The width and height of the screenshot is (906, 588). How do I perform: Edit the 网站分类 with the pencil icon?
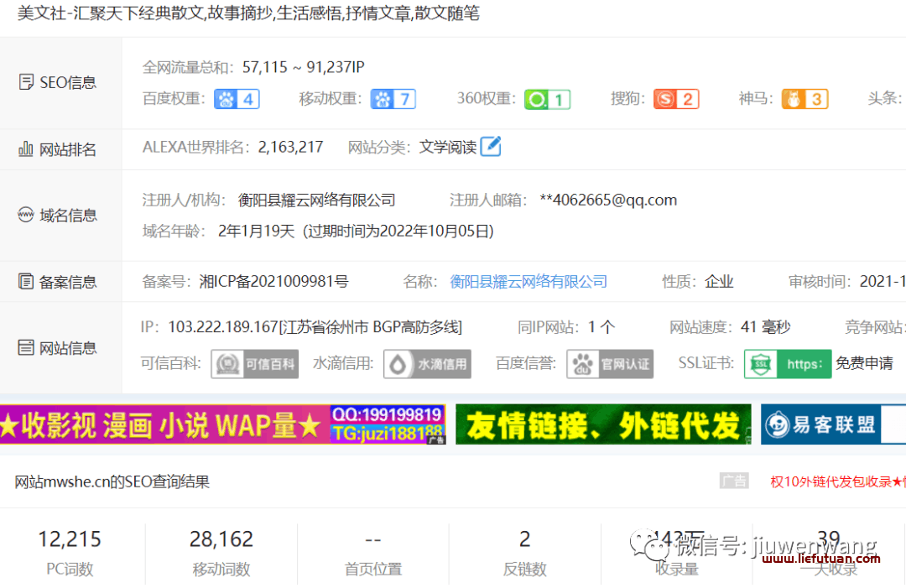(x=491, y=146)
